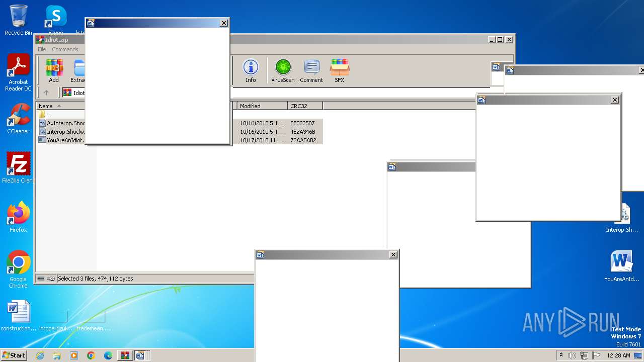Image resolution: width=644 pixels, height=362 pixels.
Task: Sort by the Name column header
Action: (60, 106)
